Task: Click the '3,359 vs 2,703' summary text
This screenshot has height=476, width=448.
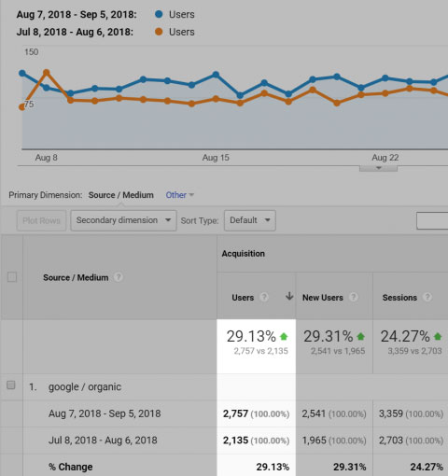Action: point(414,351)
